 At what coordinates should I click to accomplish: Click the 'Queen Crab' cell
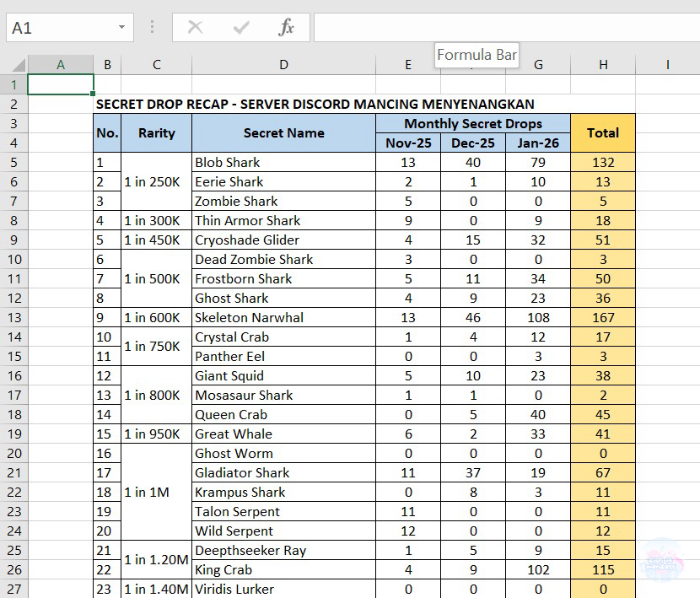[x=283, y=415]
